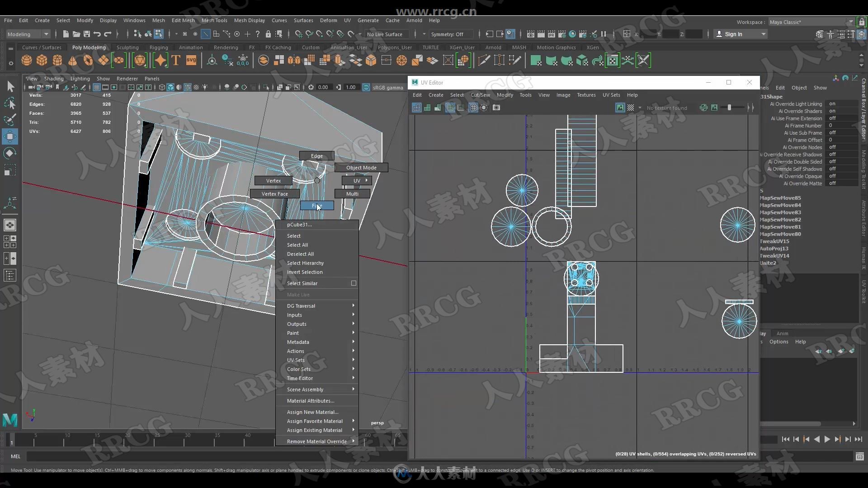Click the IPR pause render icon
This screenshot has width=868, height=488.
point(604,34)
